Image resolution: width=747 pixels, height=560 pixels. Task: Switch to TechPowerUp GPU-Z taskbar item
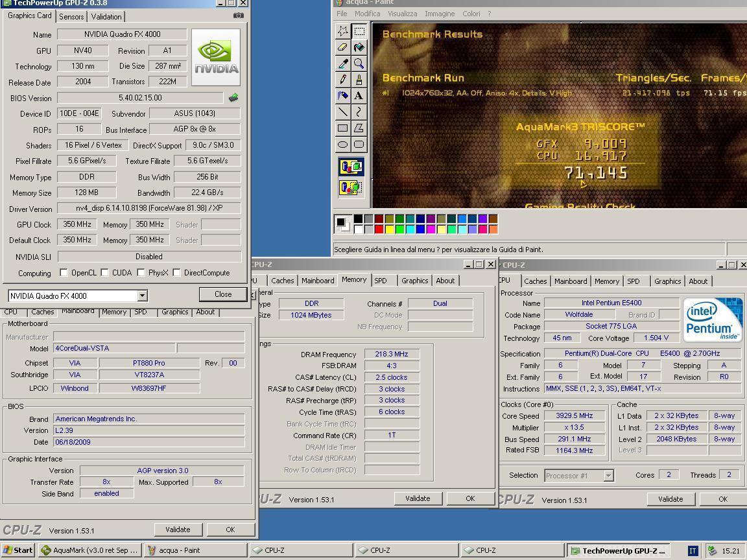coord(619,551)
